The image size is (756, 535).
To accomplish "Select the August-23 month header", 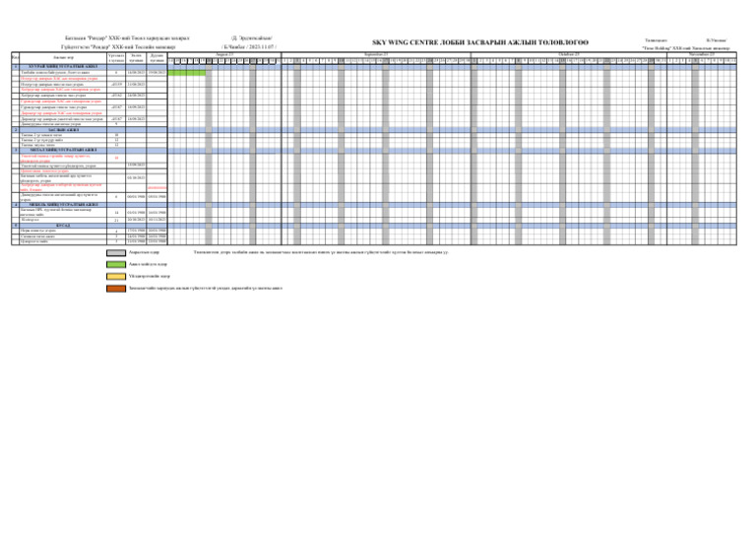I will [224, 55].
